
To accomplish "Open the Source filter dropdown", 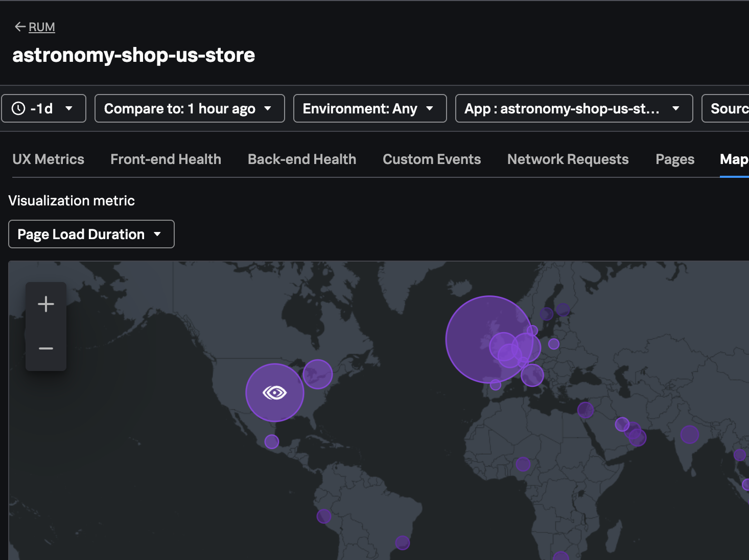I will [731, 108].
